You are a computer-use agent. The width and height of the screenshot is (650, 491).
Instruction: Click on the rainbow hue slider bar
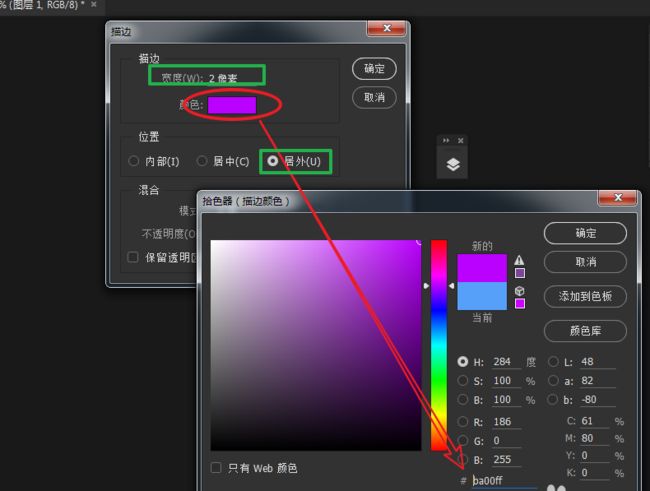point(439,345)
